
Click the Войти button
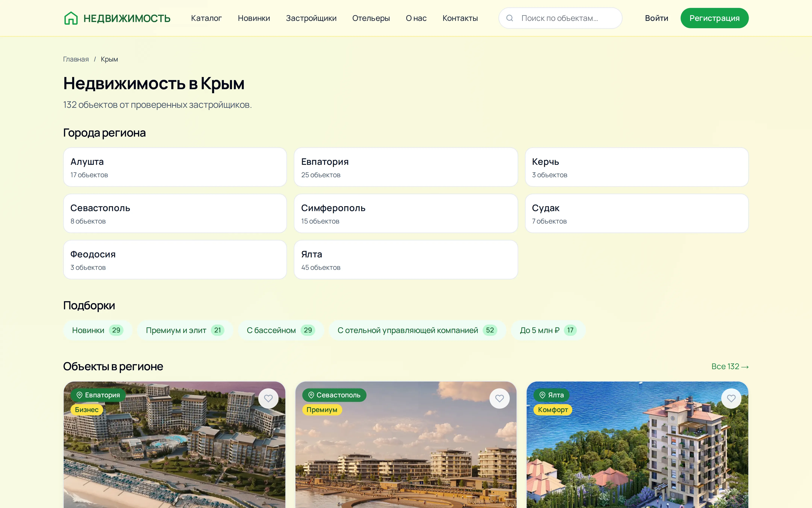(x=656, y=18)
